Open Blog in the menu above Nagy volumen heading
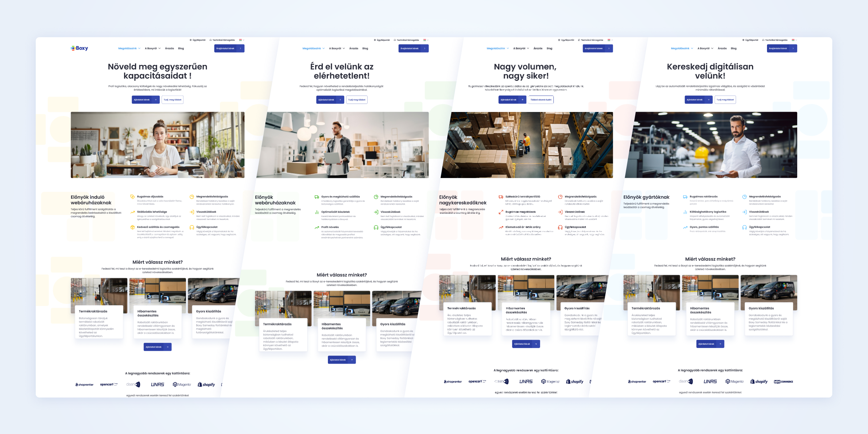This screenshot has height=434, width=868. pyautogui.click(x=549, y=49)
